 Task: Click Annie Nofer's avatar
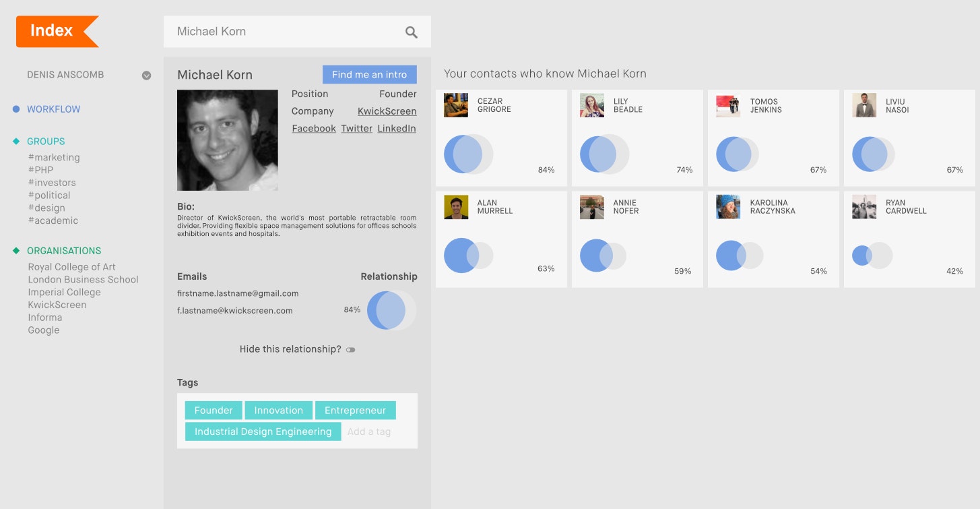(x=592, y=207)
